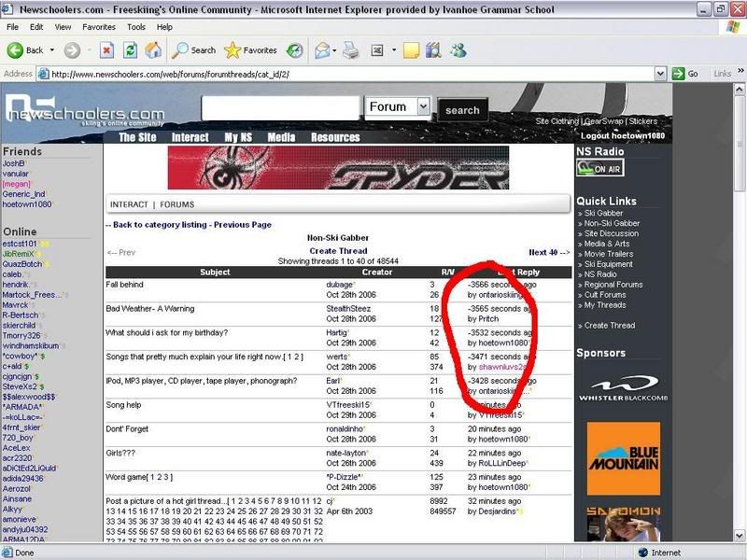
Task: Open the Search toolbar button
Action: point(193,50)
